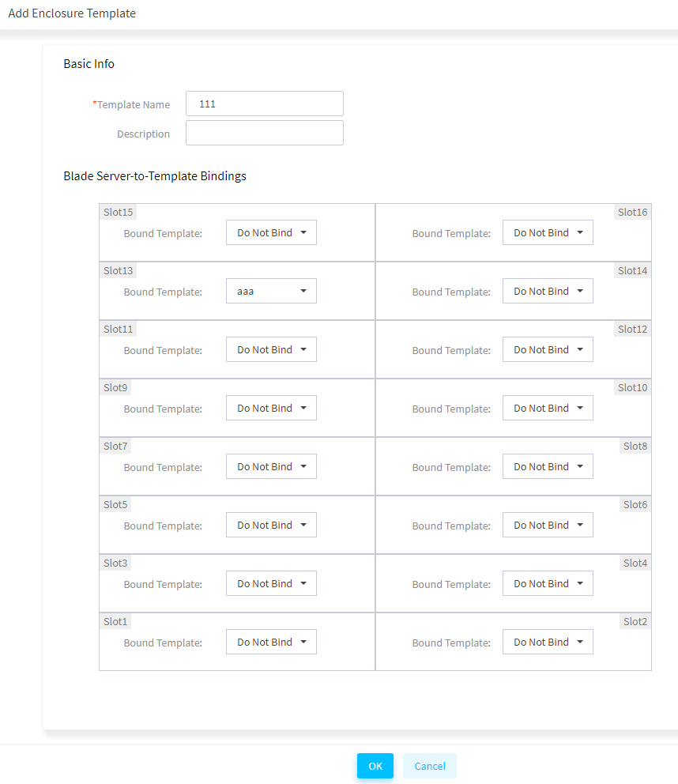The height and width of the screenshot is (784, 678).
Task: Open the Slot4 Bound Template dropdown
Action: pos(548,583)
